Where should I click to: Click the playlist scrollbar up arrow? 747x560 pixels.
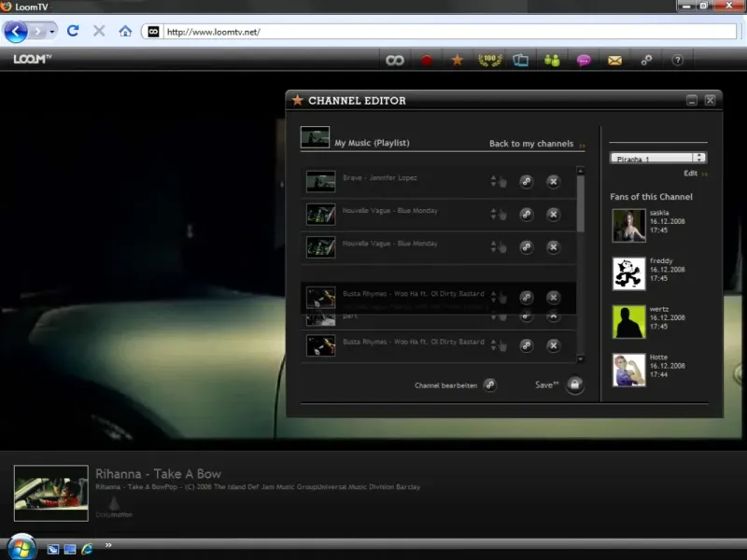580,171
